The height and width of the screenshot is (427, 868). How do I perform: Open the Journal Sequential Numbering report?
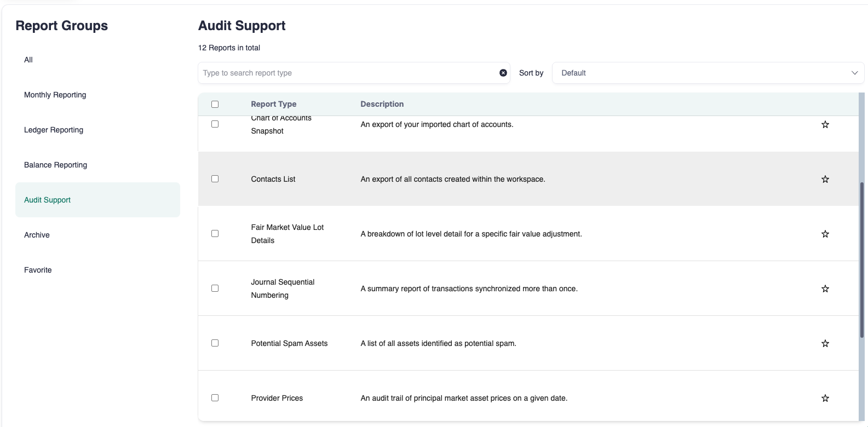pos(283,288)
